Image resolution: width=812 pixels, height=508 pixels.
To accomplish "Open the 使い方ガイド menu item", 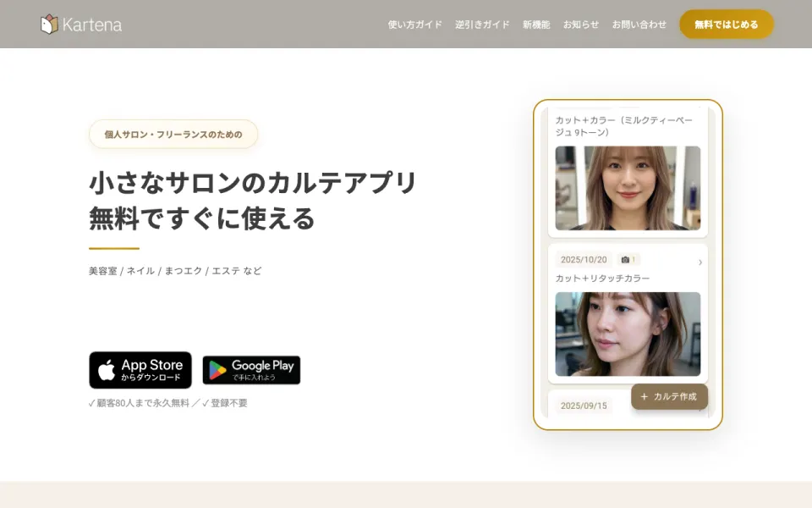I will (x=414, y=25).
